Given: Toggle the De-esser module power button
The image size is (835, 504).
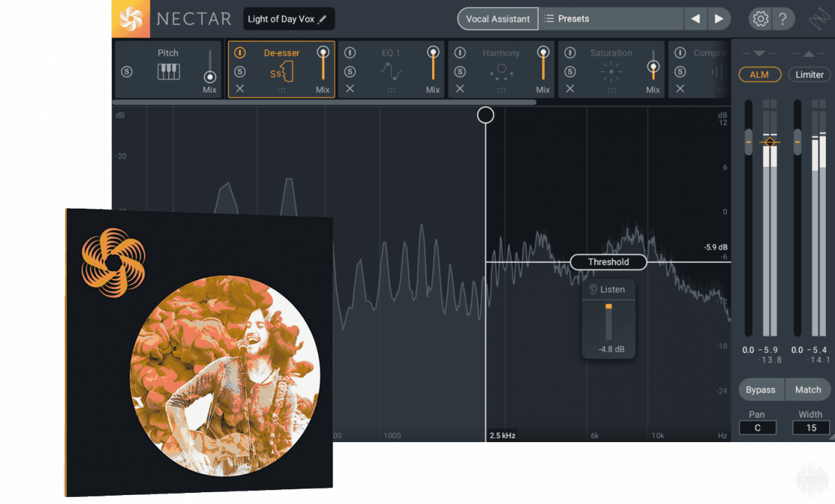Looking at the screenshot, I should (240, 53).
